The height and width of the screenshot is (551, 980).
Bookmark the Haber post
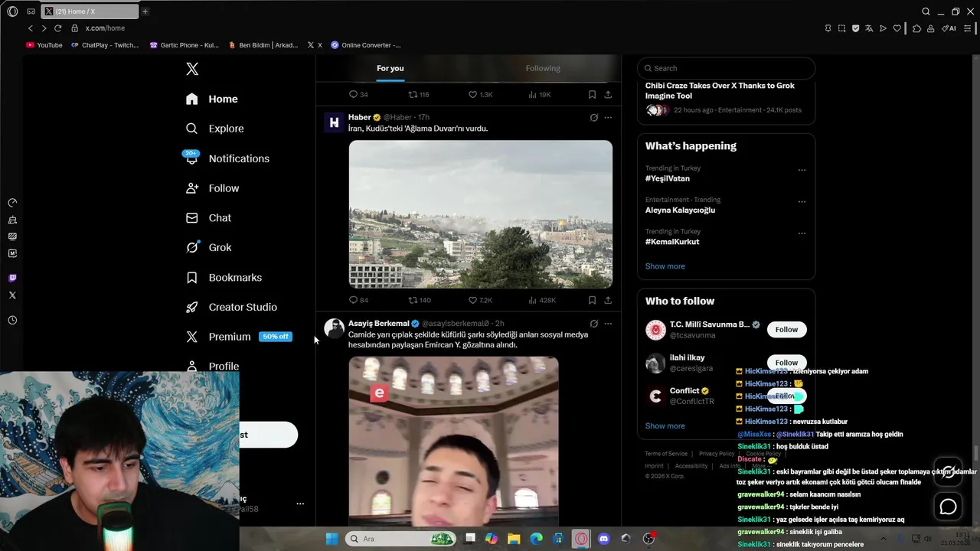592,301
